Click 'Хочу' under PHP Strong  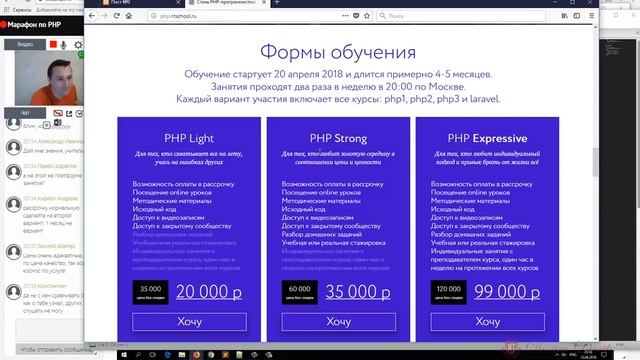[x=338, y=322]
